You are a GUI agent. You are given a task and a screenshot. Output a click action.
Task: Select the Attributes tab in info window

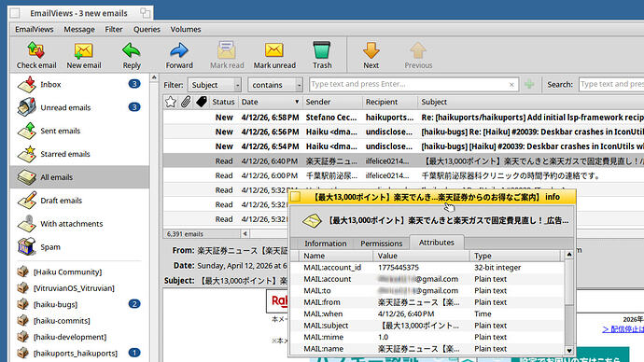(x=437, y=243)
